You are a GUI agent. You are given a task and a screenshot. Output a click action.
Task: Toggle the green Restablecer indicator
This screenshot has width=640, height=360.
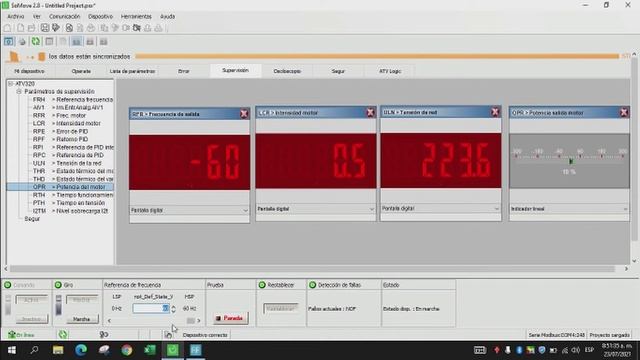coord(262,285)
